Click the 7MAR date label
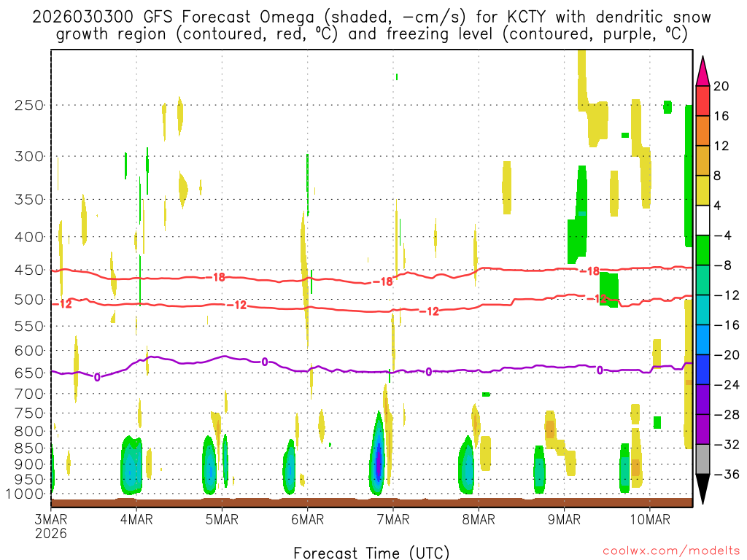 (x=393, y=519)
